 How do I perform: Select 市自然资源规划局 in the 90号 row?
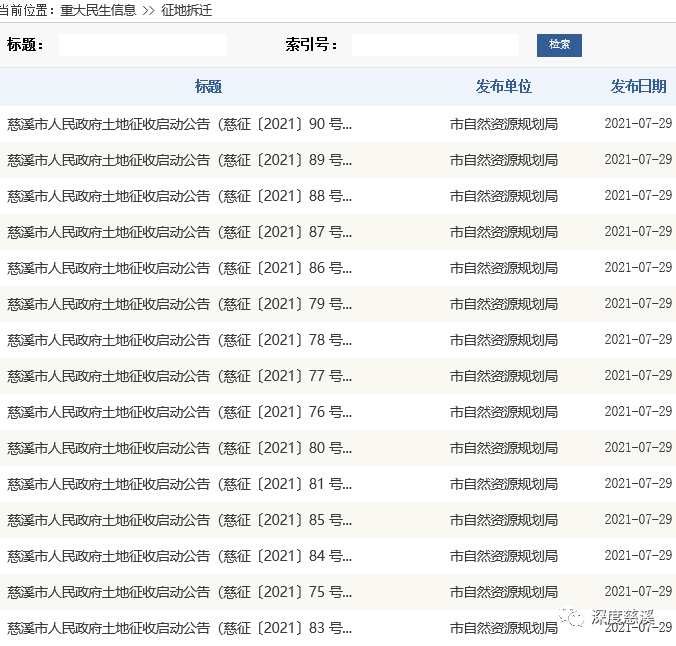tap(504, 124)
